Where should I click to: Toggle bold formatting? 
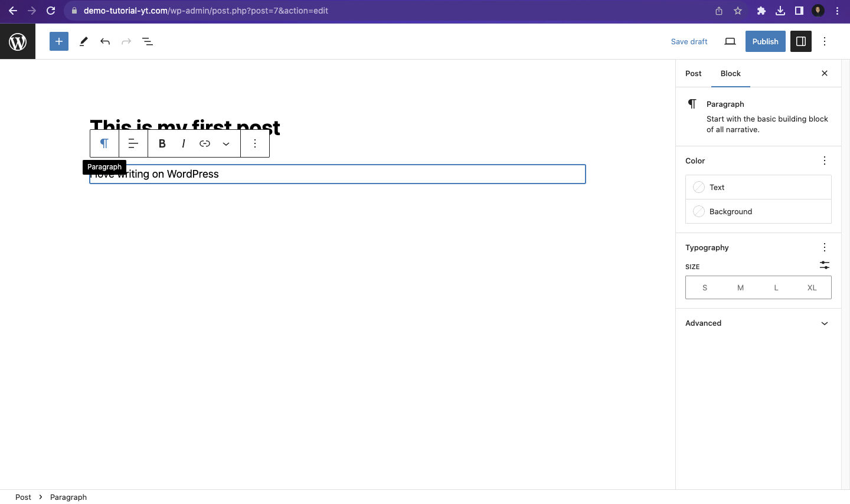coord(162,143)
